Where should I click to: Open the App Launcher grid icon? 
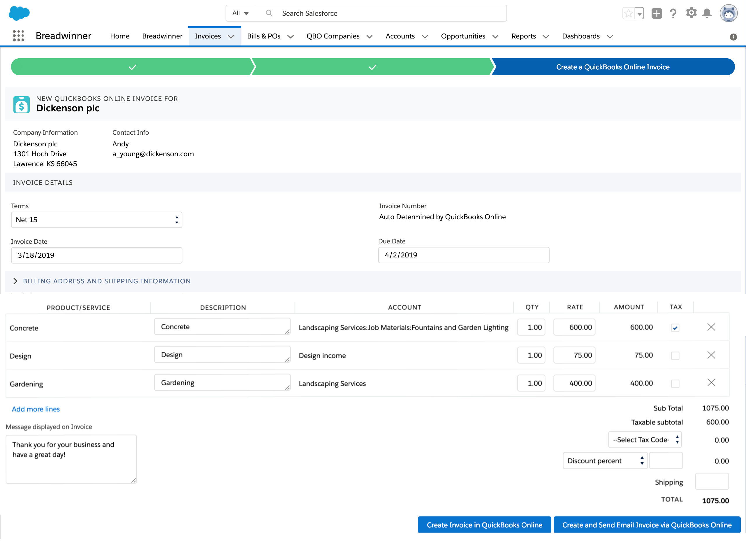pyautogui.click(x=18, y=36)
